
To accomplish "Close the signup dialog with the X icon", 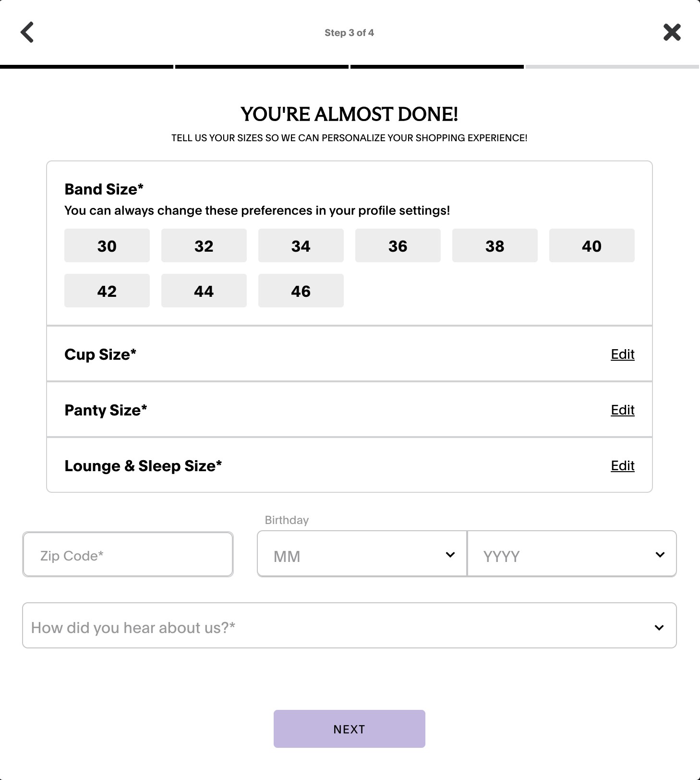I will click(672, 32).
